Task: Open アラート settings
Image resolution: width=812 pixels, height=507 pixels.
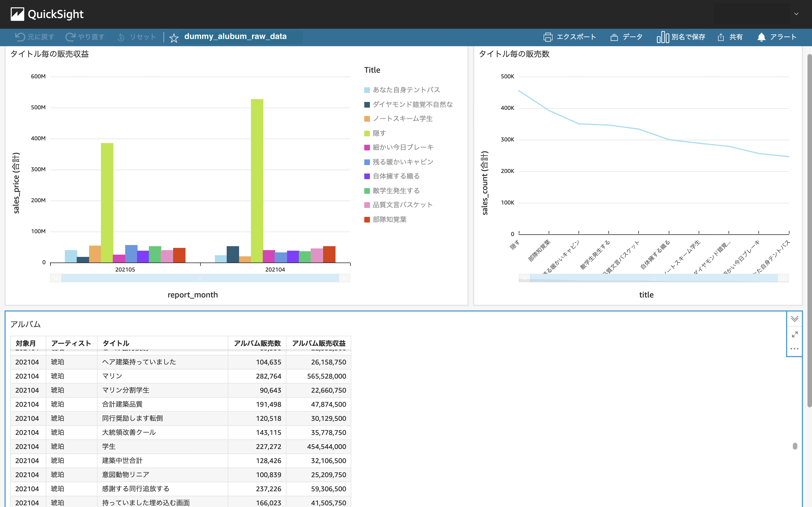Action: 777,37
